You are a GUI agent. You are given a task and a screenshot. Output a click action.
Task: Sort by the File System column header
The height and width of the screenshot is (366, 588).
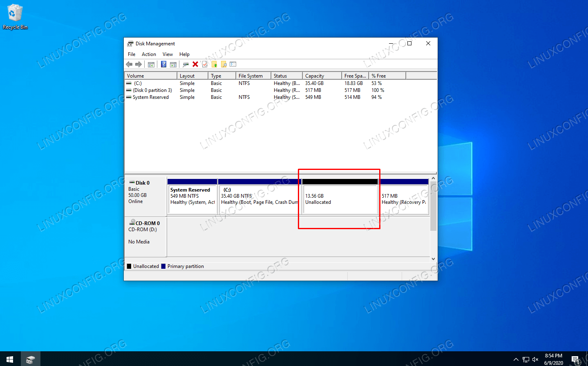[253, 76]
